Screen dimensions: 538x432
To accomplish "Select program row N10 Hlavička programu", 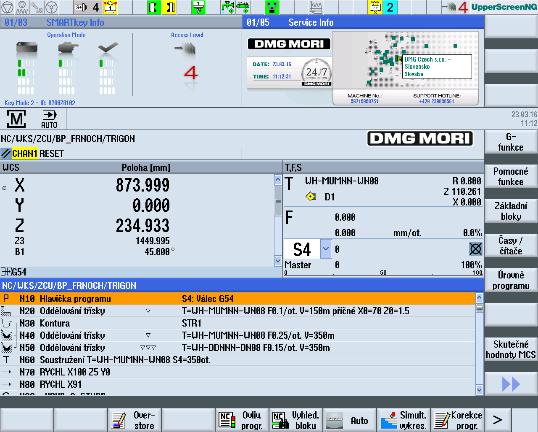I will coord(237,299).
